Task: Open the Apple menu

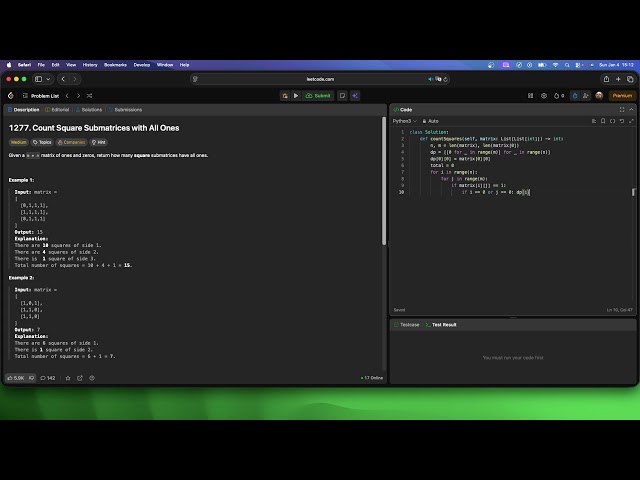Action: [9, 65]
